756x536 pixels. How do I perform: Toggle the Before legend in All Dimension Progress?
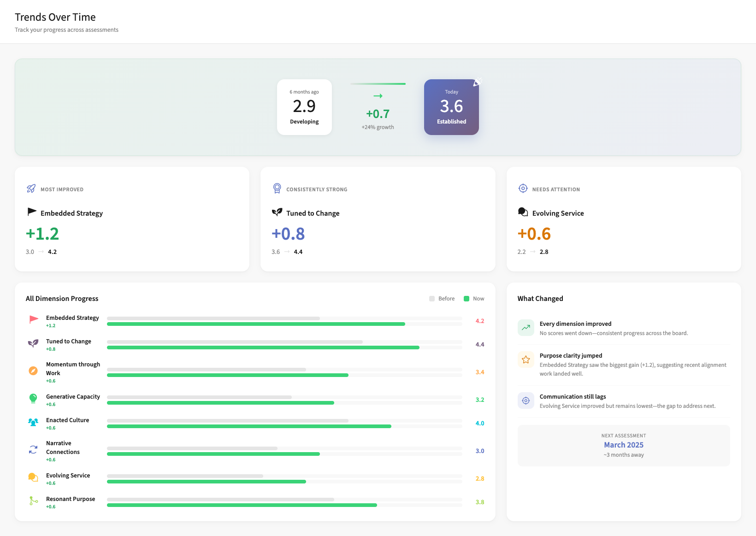pyautogui.click(x=441, y=299)
